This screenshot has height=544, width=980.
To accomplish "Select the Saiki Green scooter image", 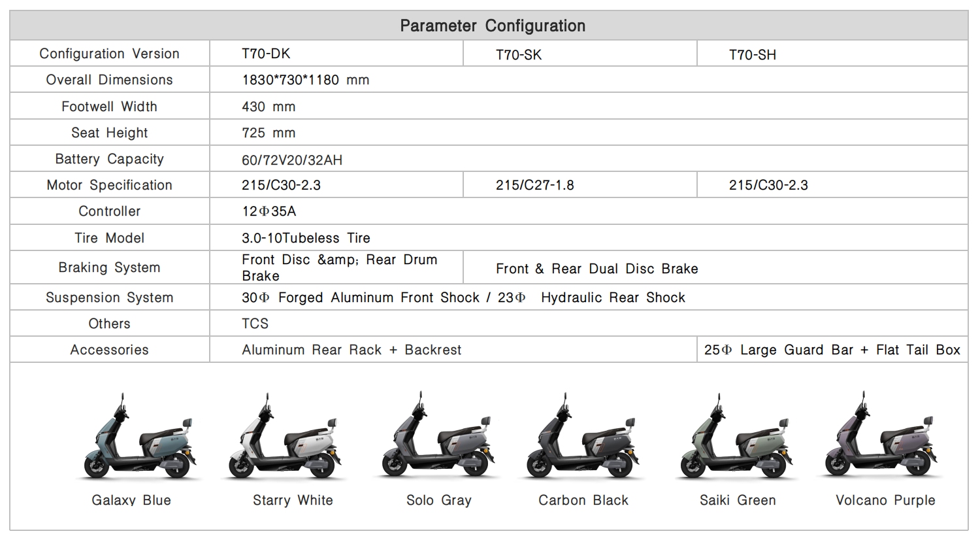I will point(736,436).
